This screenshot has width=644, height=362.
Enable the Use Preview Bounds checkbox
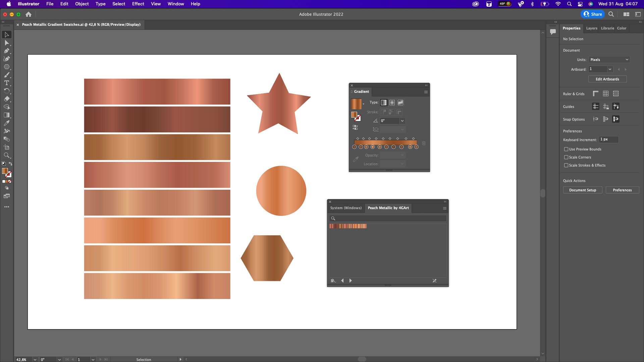(x=567, y=149)
